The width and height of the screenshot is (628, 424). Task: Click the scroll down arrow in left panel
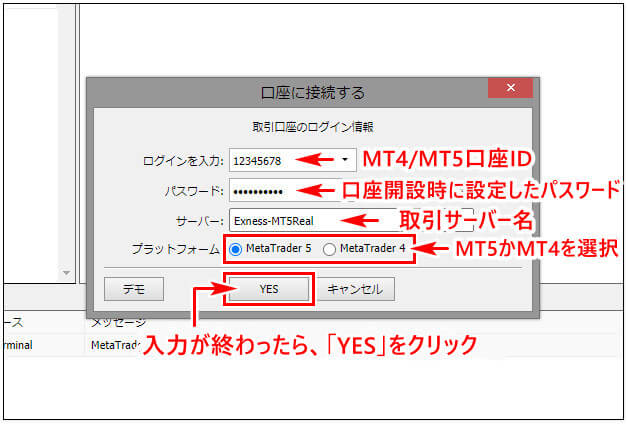pyautogui.click(x=66, y=273)
